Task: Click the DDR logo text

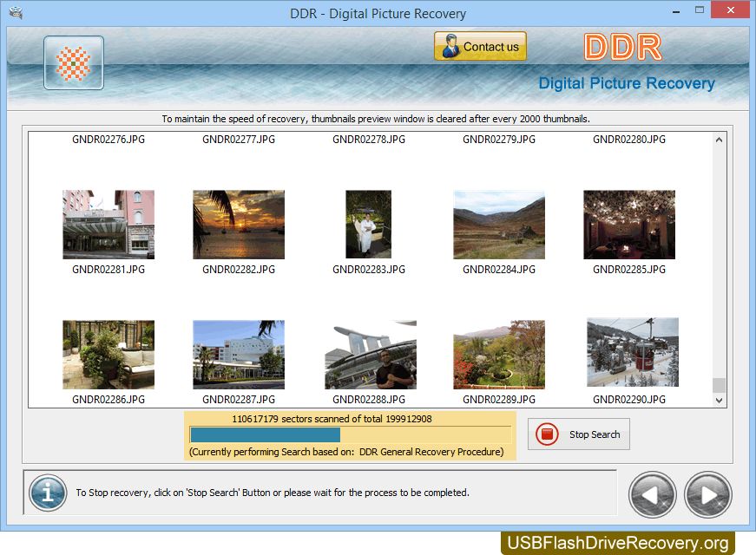Action: click(x=622, y=47)
